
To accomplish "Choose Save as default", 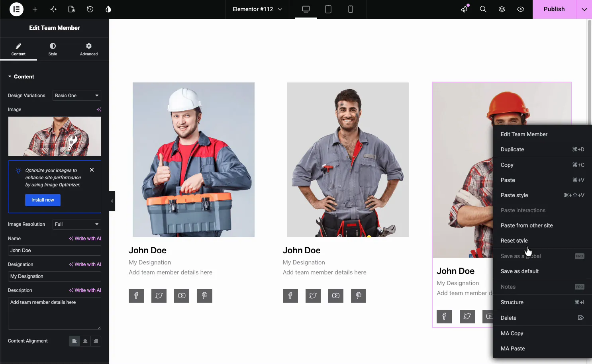I will (x=542, y=271).
